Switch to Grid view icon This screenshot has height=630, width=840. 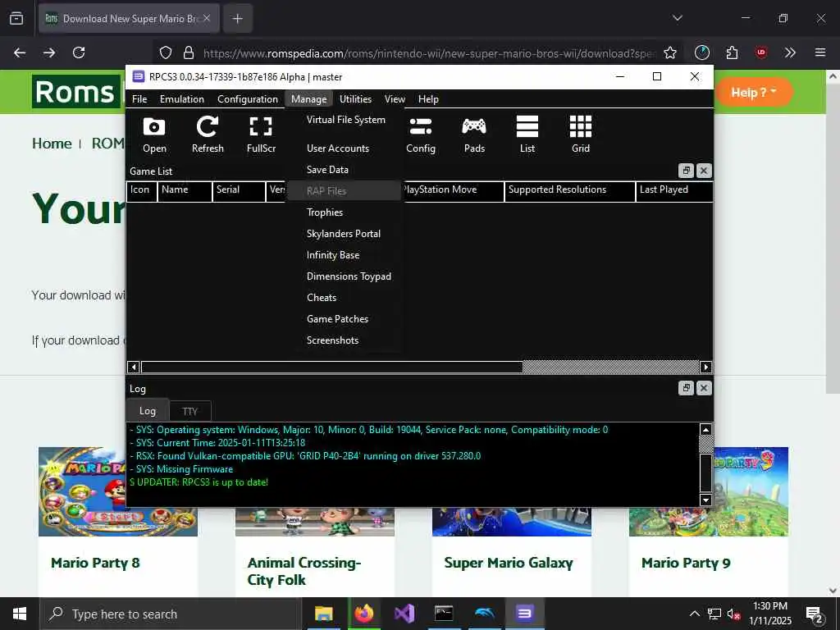click(x=581, y=135)
